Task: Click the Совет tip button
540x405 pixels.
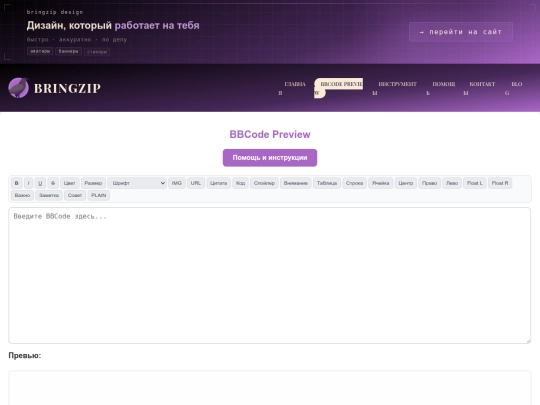Action: (x=75, y=195)
